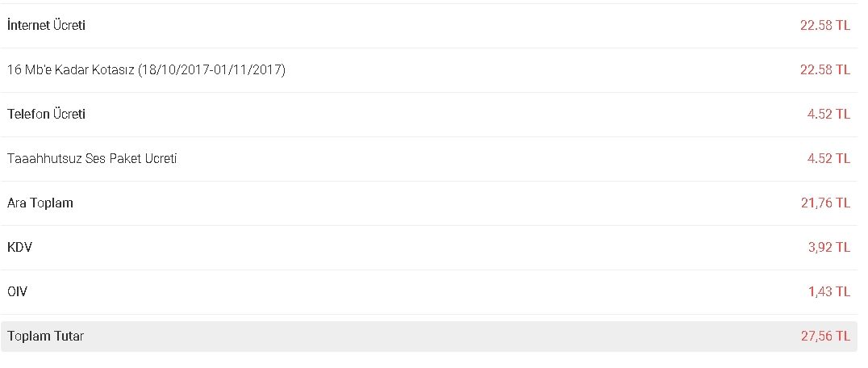
Task: Click the OIV label
Action: pyautogui.click(x=18, y=292)
